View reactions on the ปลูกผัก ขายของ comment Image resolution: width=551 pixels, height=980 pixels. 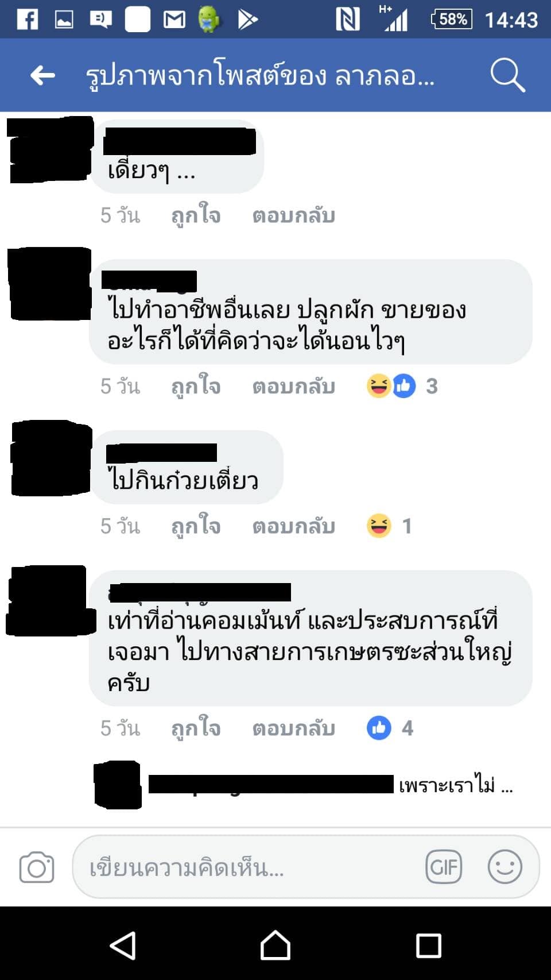(x=402, y=386)
